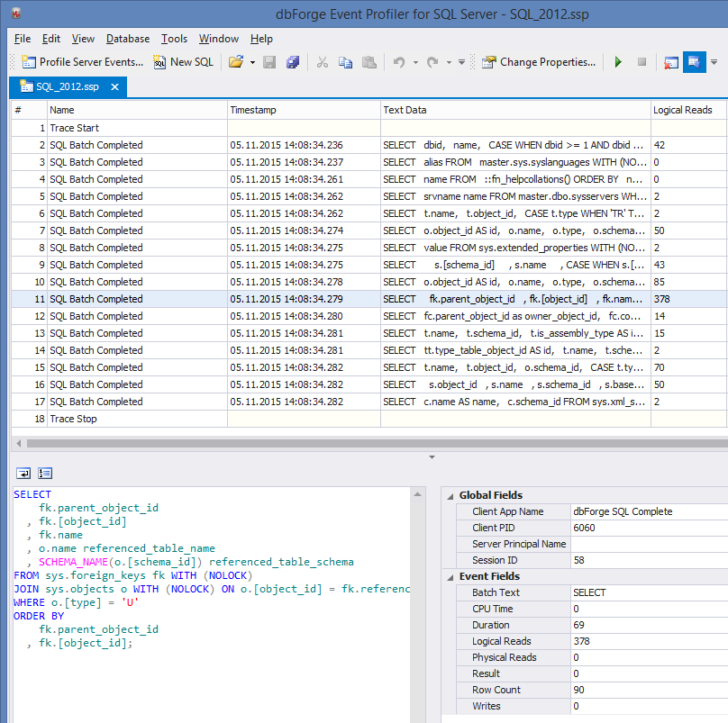The width and height of the screenshot is (728, 723).
Task: Open the Database menu
Action: point(128,39)
